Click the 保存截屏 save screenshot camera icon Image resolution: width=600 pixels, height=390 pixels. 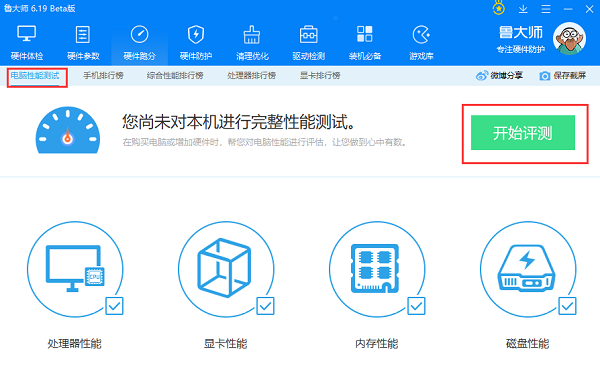(x=544, y=76)
